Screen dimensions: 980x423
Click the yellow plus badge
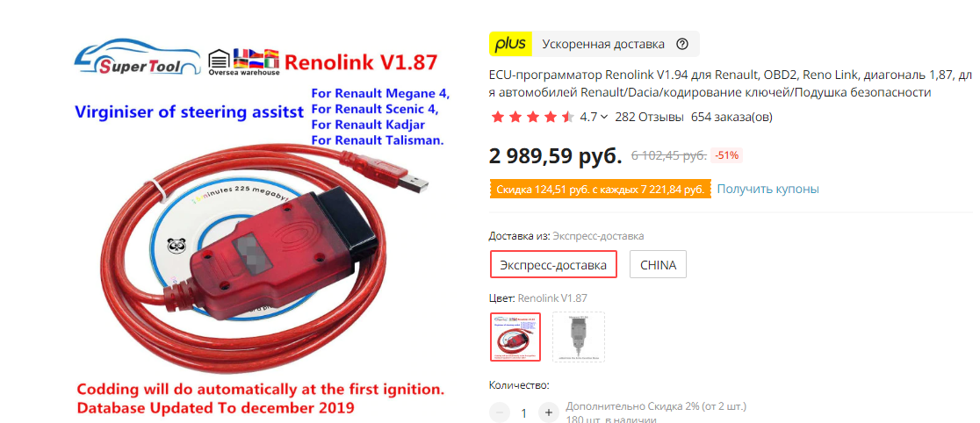click(510, 45)
